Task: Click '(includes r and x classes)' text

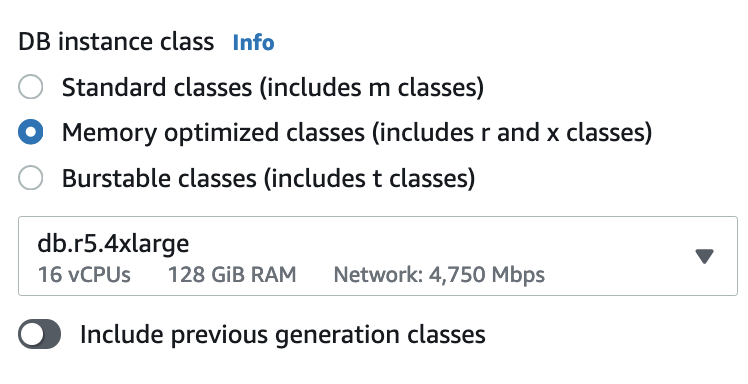Action: point(512,133)
